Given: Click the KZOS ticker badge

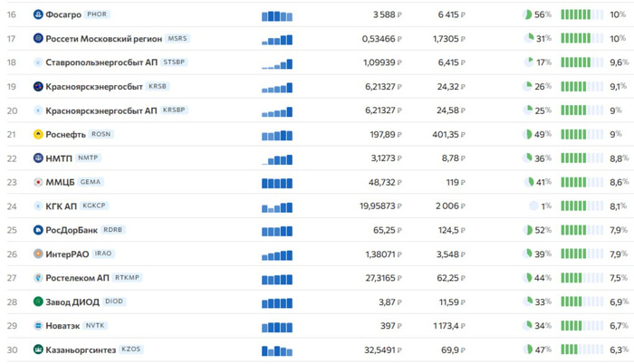Looking at the screenshot, I should [131, 349].
